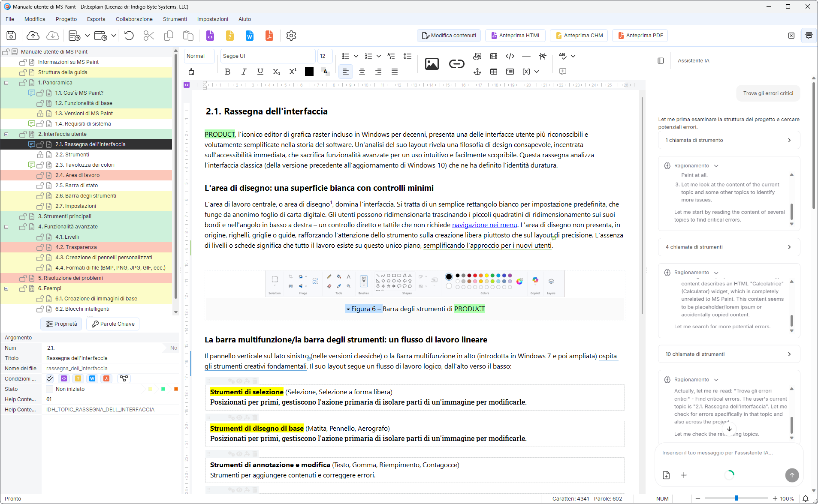Open the Strumenti menu
Image resolution: width=818 pixels, height=504 pixels.
175,19
